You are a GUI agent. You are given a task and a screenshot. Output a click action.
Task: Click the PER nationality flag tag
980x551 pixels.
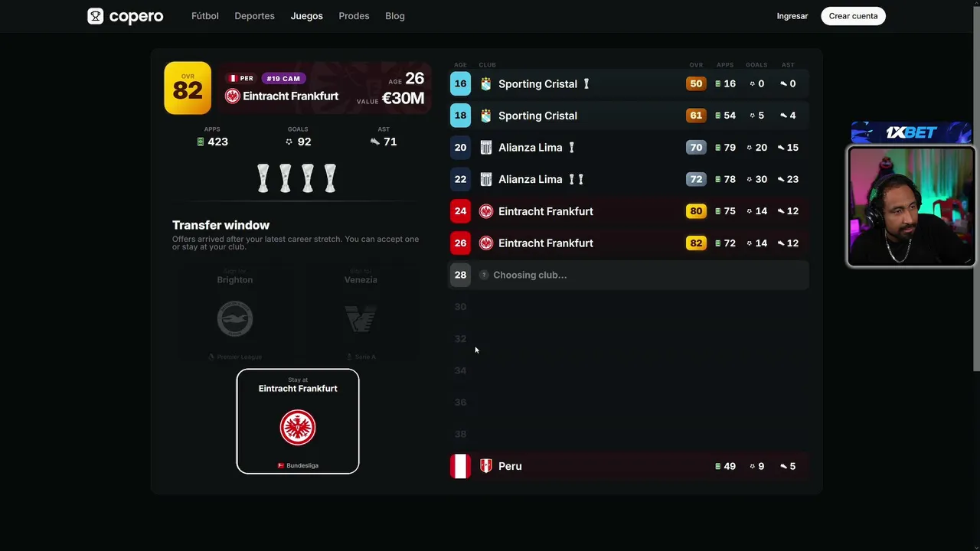pos(240,78)
